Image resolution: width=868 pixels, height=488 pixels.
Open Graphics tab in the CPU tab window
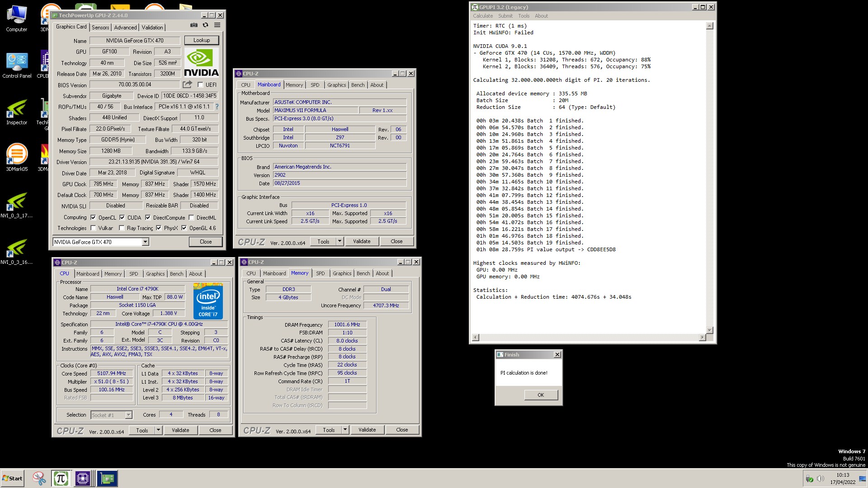point(155,274)
